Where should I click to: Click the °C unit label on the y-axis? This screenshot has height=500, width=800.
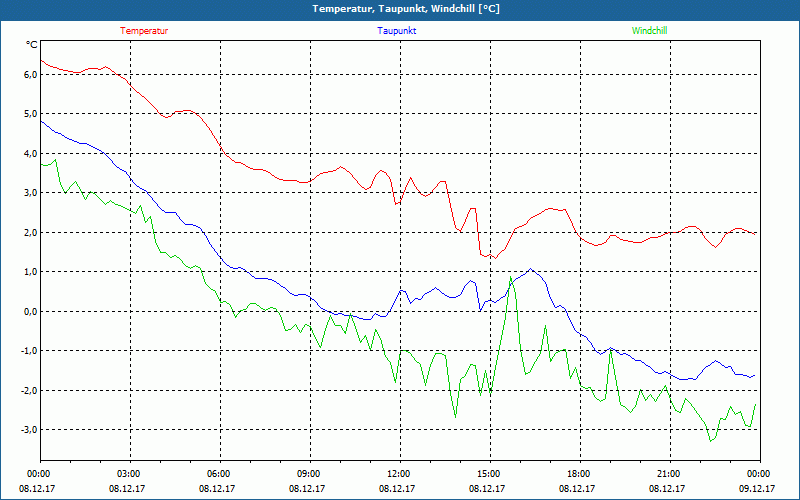click(32, 45)
